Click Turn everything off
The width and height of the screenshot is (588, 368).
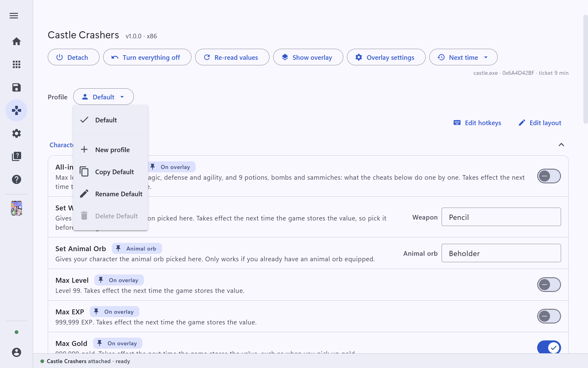(147, 57)
